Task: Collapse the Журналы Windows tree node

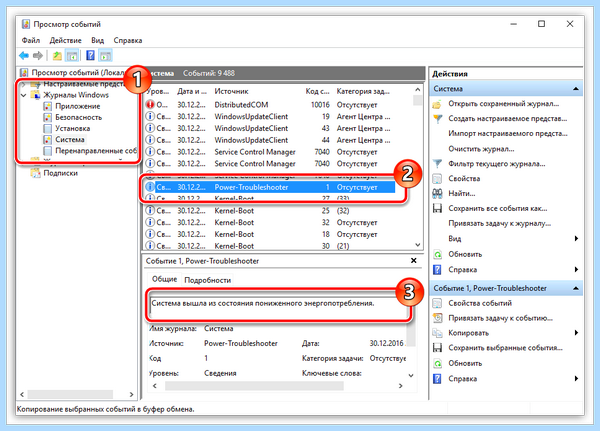Action: point(24,95)
